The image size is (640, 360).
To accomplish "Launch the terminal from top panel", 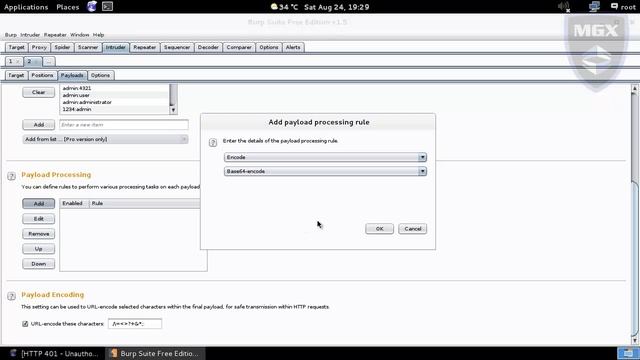I will pyautogui.click(x=107, y=7).
